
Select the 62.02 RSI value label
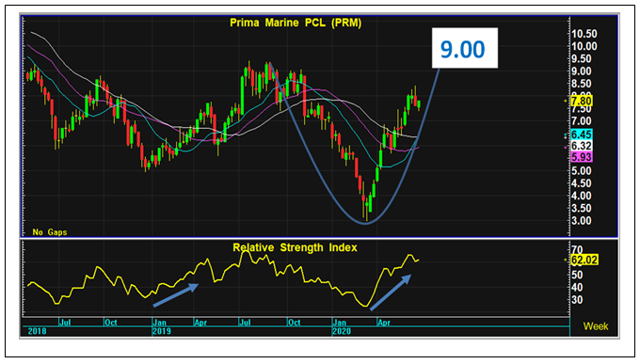click(584, 260)
